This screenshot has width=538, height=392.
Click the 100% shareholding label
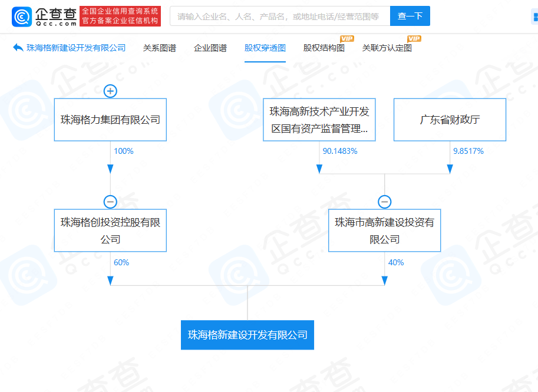click(124, 151)
